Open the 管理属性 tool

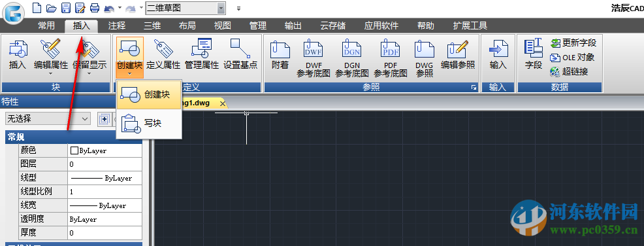pyautogui.click(x=202, y=54)
